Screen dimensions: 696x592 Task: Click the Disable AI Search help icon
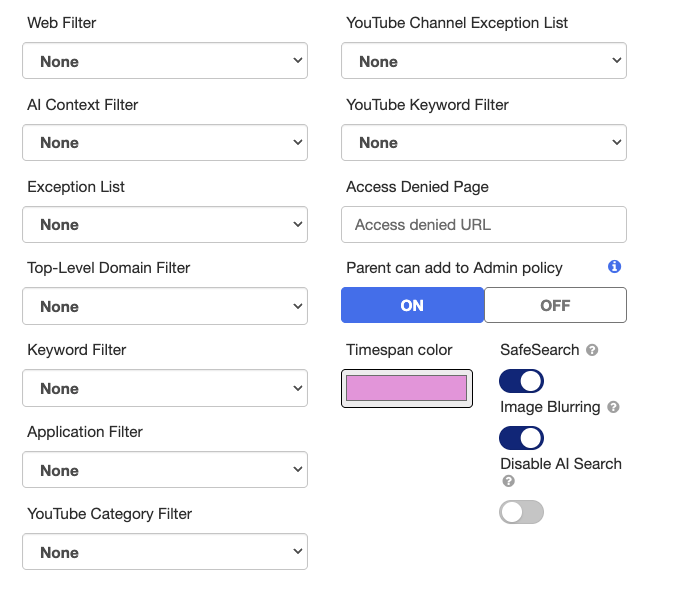coord(509,481)
